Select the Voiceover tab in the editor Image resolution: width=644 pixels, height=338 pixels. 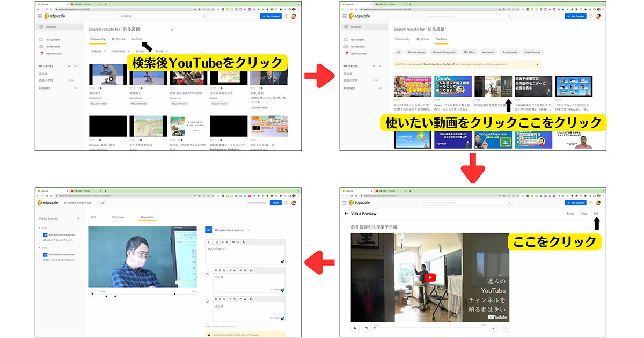tap(118, 217)
